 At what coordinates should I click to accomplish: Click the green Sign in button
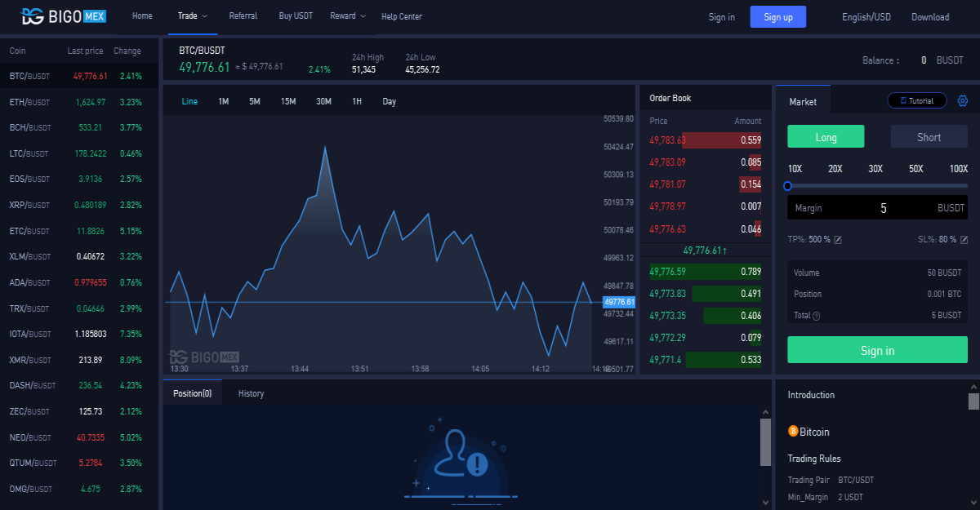878,350
